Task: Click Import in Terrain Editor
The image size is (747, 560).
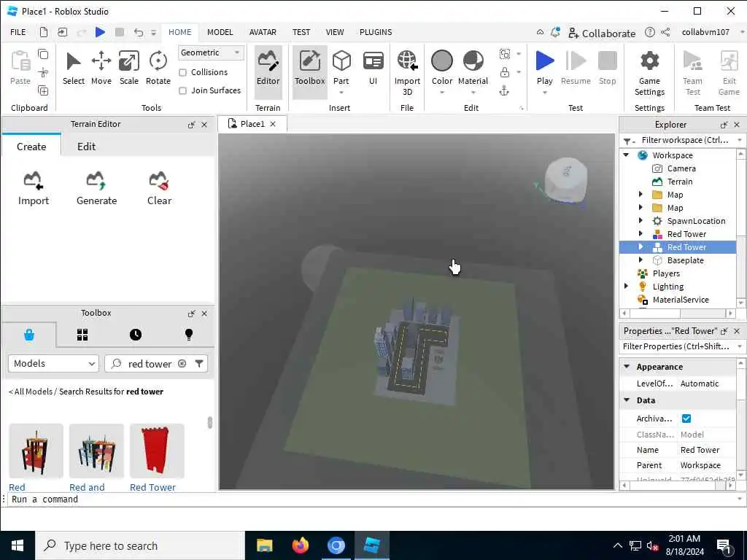Action: point(34,189)
